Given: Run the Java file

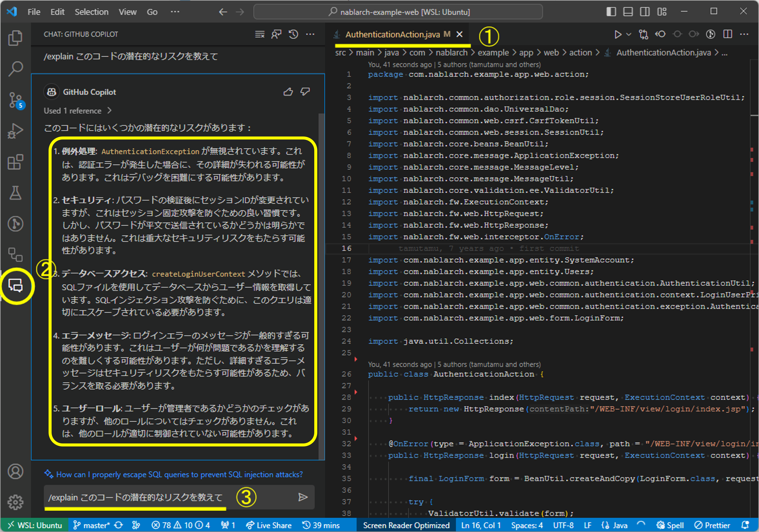Looking at the screenshot, I should (618, 34).
